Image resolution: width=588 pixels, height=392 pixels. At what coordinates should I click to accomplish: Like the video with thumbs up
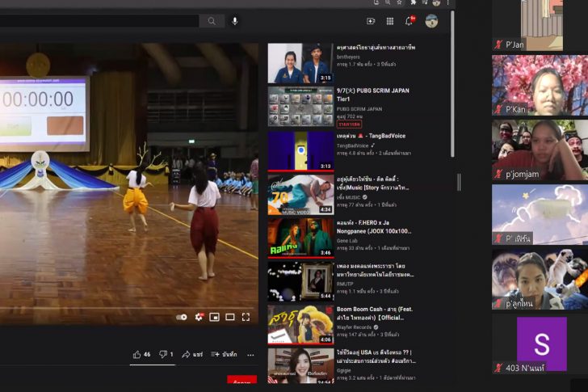tap(141, 354)
